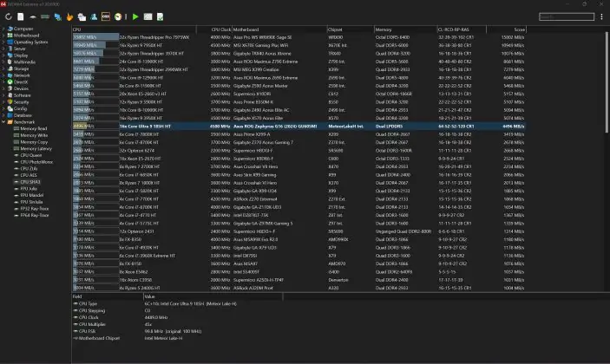The height and width of the screenshot is (364, 610).
Task: Open the CPU Queen benchmark
Action: [x=30, y=155]
